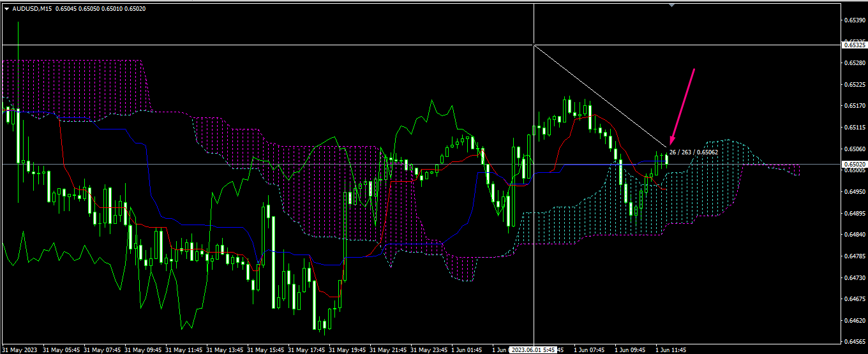Click the 0.65060 price axis label
Image resolution: width=868 pixels, height=354 pixels.
coord(855,149)
